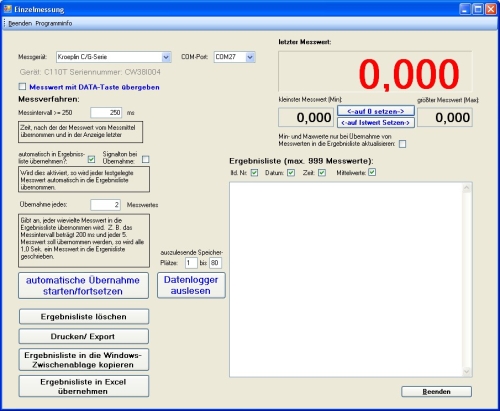The width and height of the screenshot is (500, 411).
Task: Click the auf Istwert Setzen button
Action: coord(376,123)
